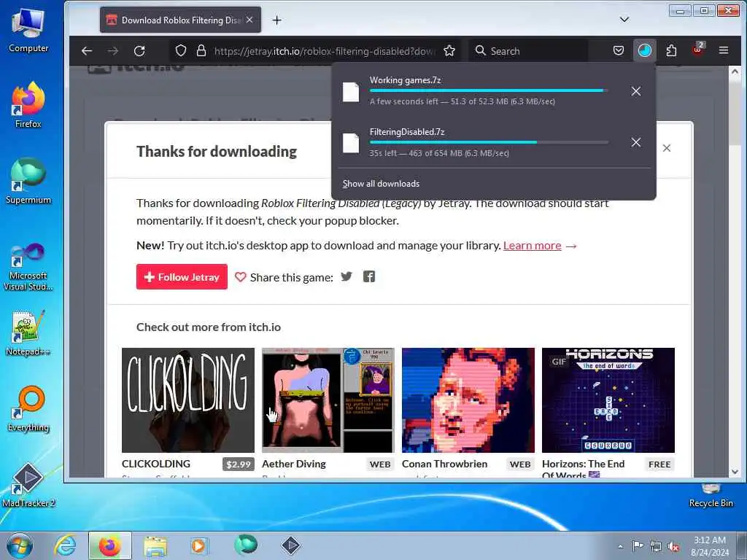747x560 pixels.
Task: Open the muted volume tray icon
Action: coord(673,547)
